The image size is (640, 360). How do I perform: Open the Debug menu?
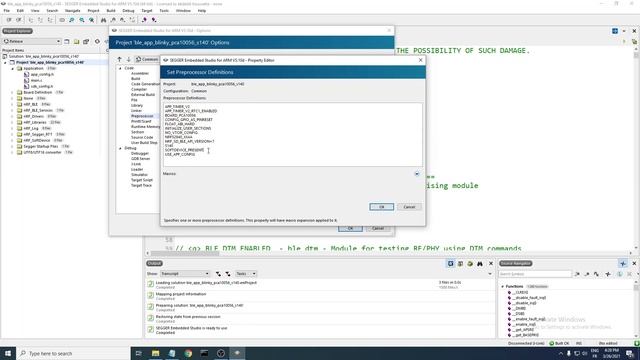128,11
